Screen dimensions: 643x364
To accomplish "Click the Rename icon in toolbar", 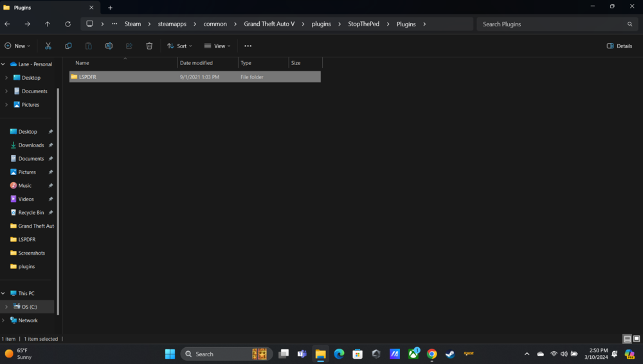I will [109, 46].
